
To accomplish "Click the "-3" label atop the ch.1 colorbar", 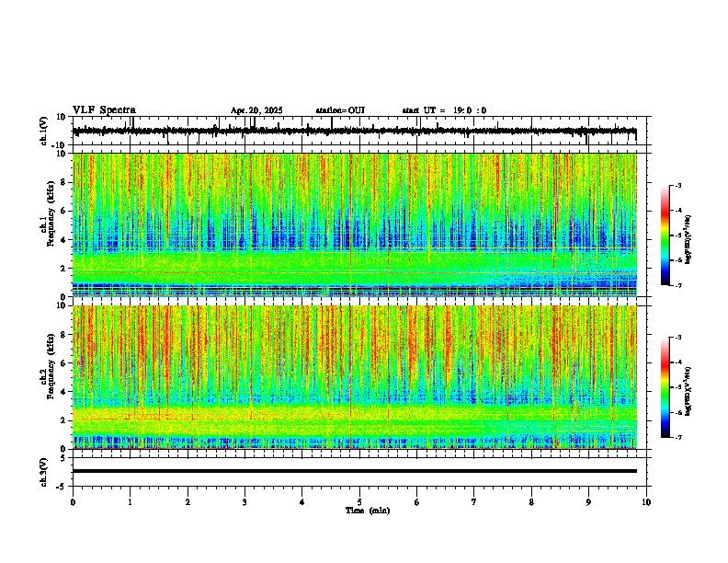I will tap(677, 185).
